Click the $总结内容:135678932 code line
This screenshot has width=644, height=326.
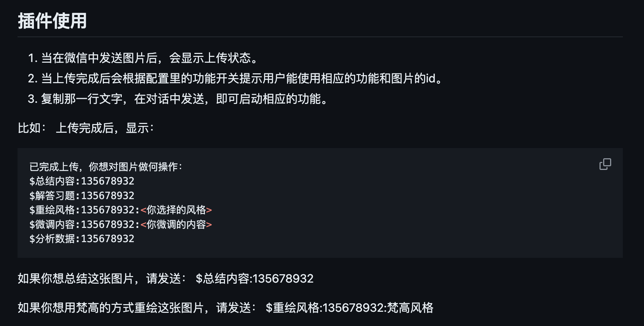pyautogui.click(x=82, y=181)
